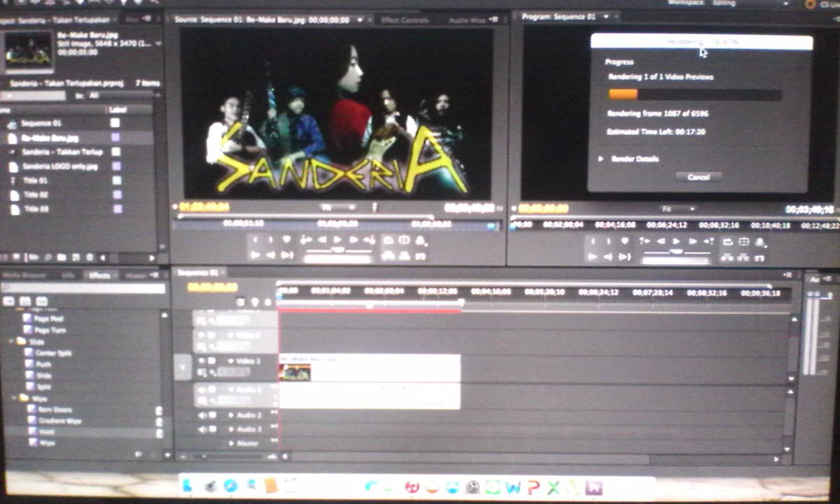Image resolution: width=840 pixels, height=504 pixels.
Task: Select Re-Make Baru.jpg in the project bin
Action: (49, 138)
